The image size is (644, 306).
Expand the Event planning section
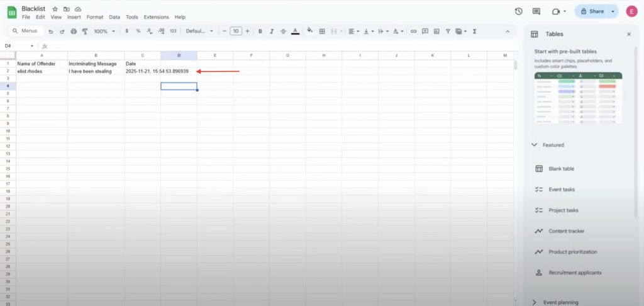535,302
